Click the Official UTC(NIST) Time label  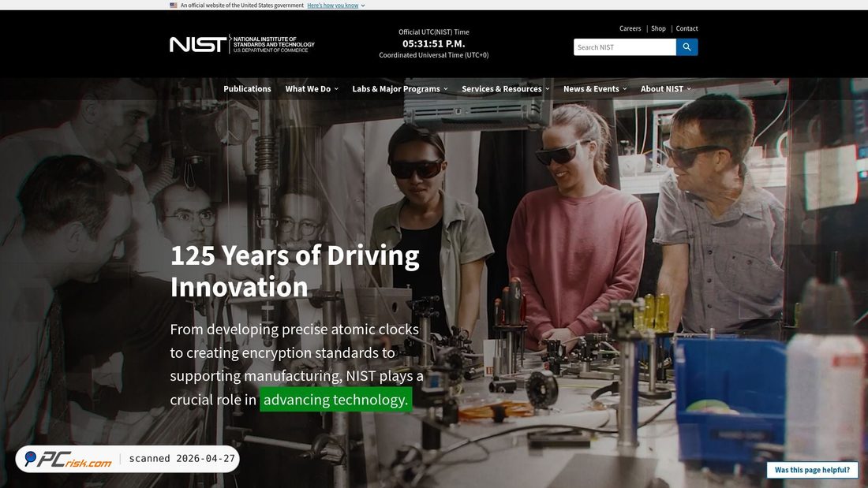(x=433, y=32)
